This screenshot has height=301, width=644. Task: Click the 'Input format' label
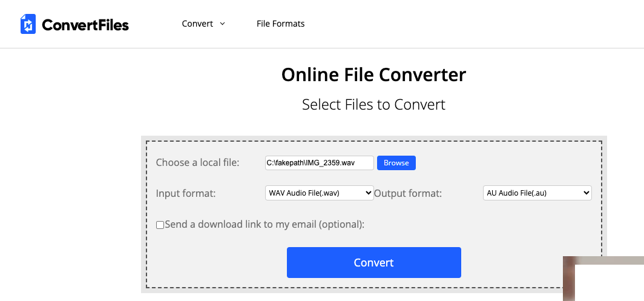(x=186, y=193)
